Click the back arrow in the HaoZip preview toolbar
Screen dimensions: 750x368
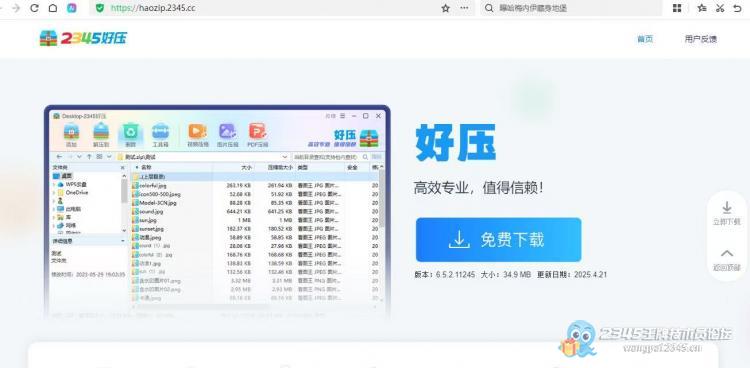pos(59,156)
